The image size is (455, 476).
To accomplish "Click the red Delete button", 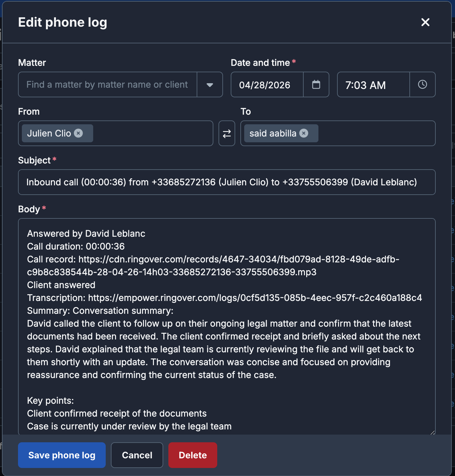I will tap(192, 455).
